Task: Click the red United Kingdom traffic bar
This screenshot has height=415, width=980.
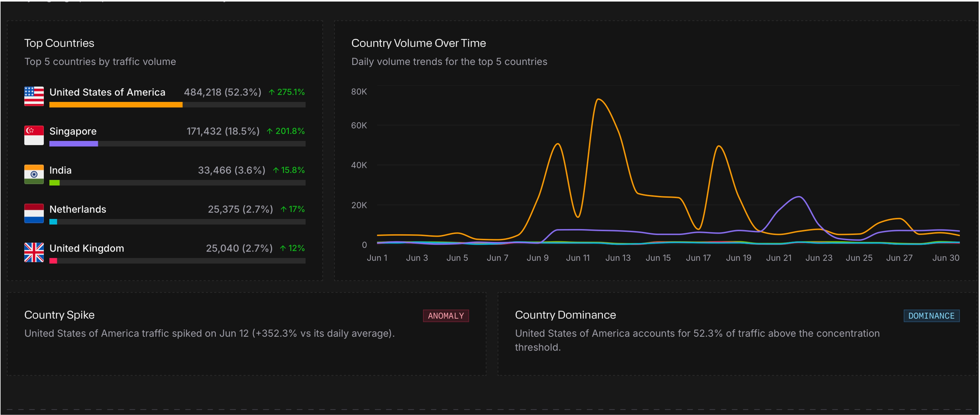Action: point(53,261)
